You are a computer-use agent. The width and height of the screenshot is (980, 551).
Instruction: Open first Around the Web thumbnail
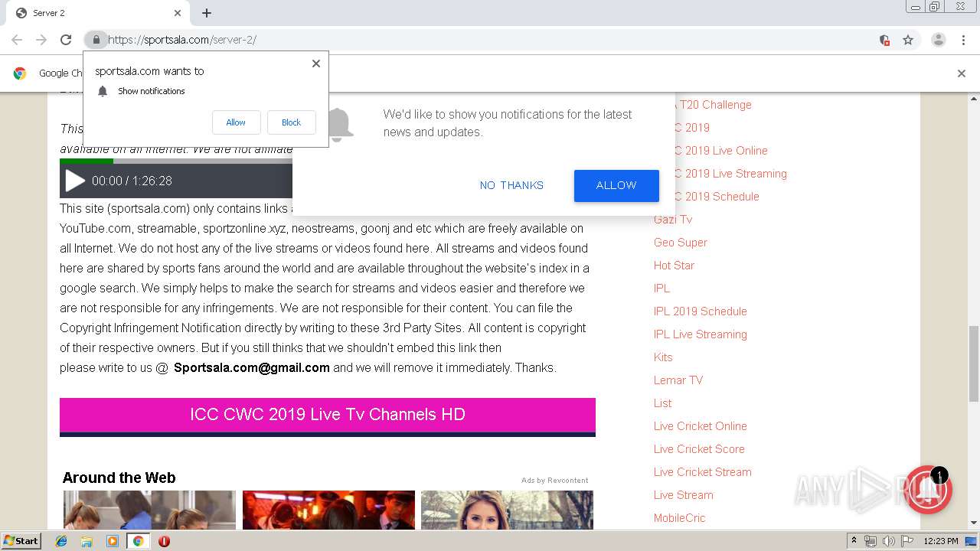tap(149, 510)
